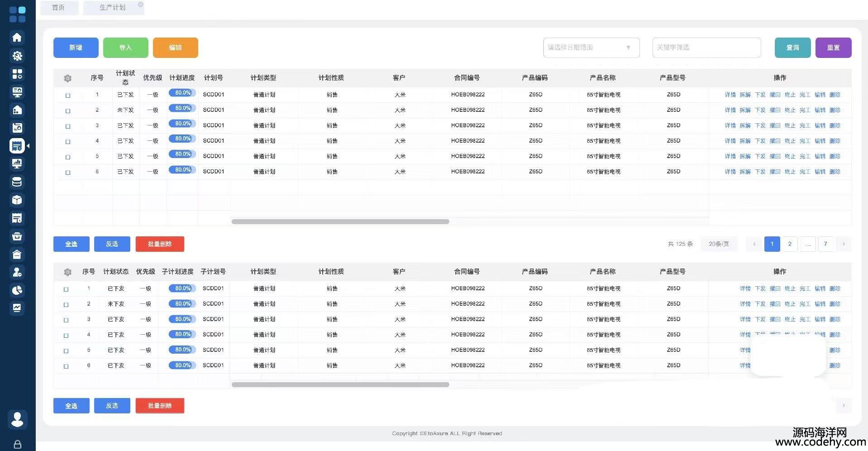The width and height of the screenshot is (868, 451).
Task: Switch to the 首页 tab
Action: (x=59, y=8)
